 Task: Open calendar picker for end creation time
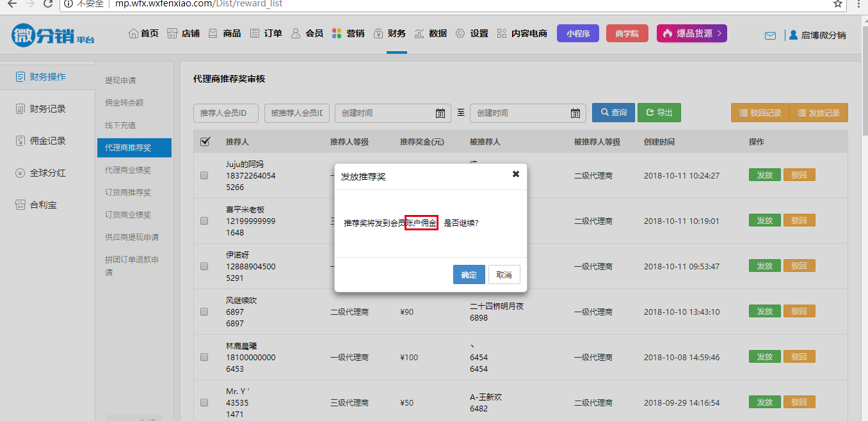pyautogui.click(x=575, y=113)
